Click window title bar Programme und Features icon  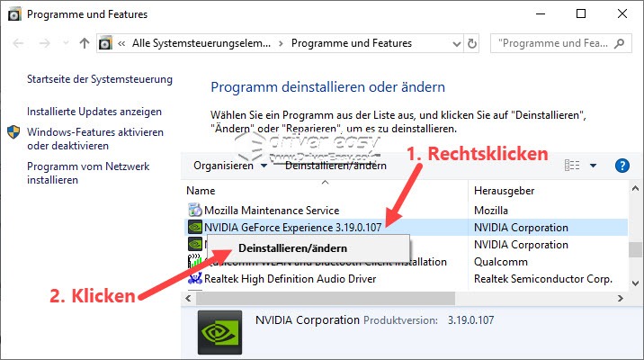(14, 14)
